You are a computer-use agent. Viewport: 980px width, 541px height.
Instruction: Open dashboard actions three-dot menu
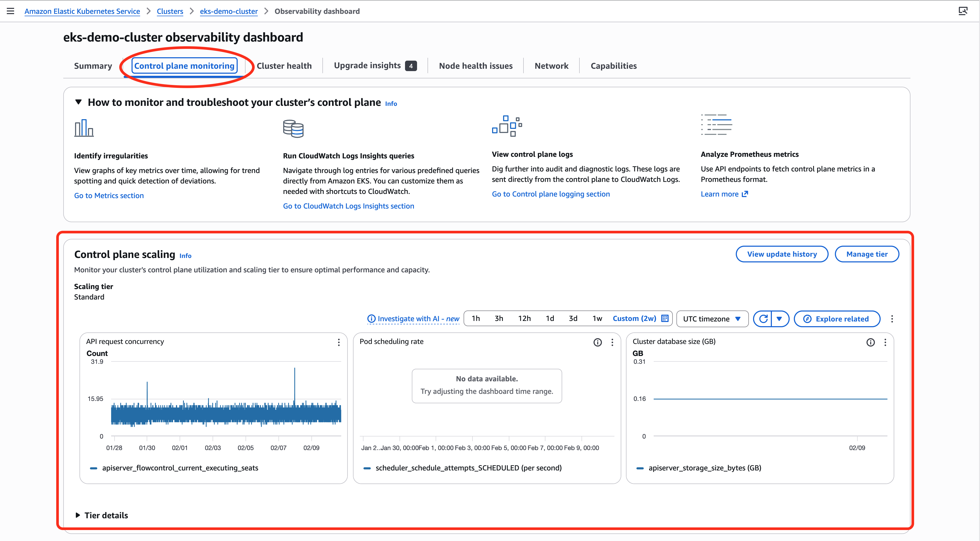click(892, 319)
